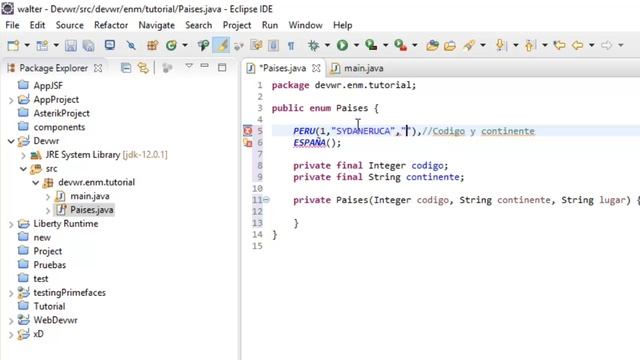Collapse the constructor fold on line 11
Viewport: 640px width, 360px height.
click(266, 200)
